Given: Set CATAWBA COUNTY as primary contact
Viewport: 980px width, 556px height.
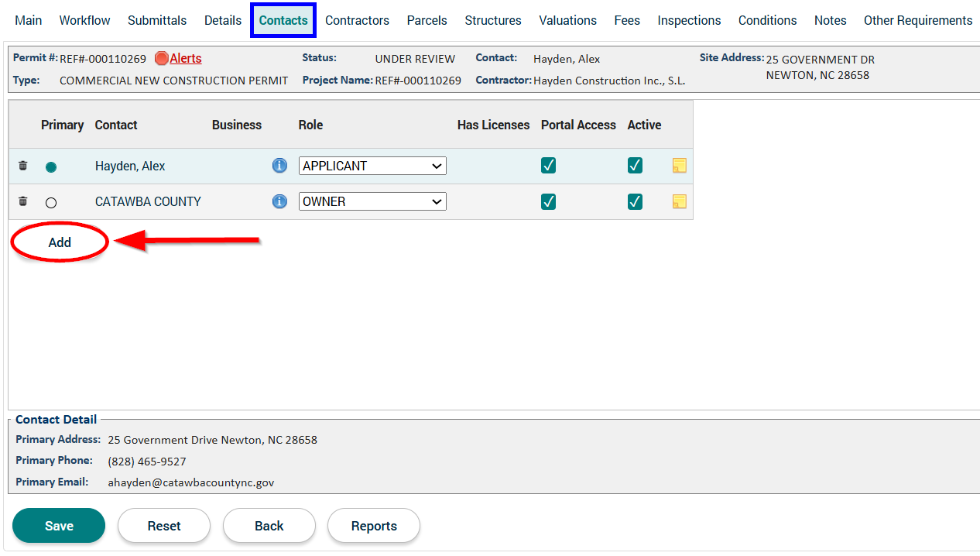Looking at the screenshot, I should [x=51, y=203].
